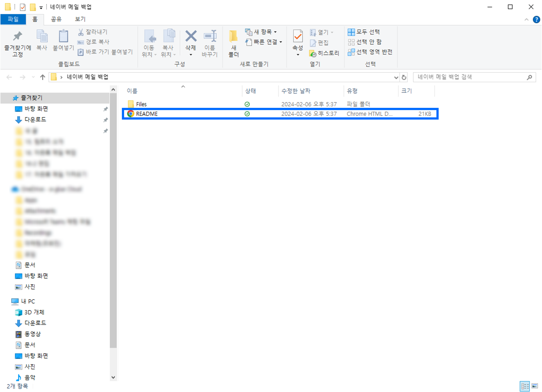Click the 모두 선택 (Select all) icon

click(351, 32)
